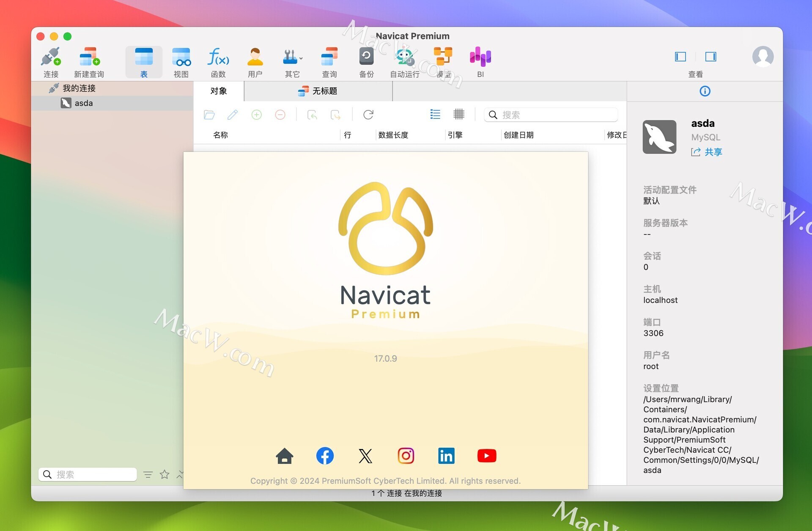The image size is (812, 531).
Task: Open the BI toolbar icon
Action: (x=480, y=62)
